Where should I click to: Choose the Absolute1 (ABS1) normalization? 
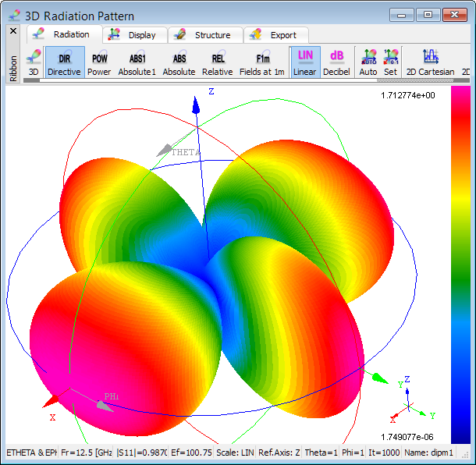pyautogui.click(x=137, y=62)
